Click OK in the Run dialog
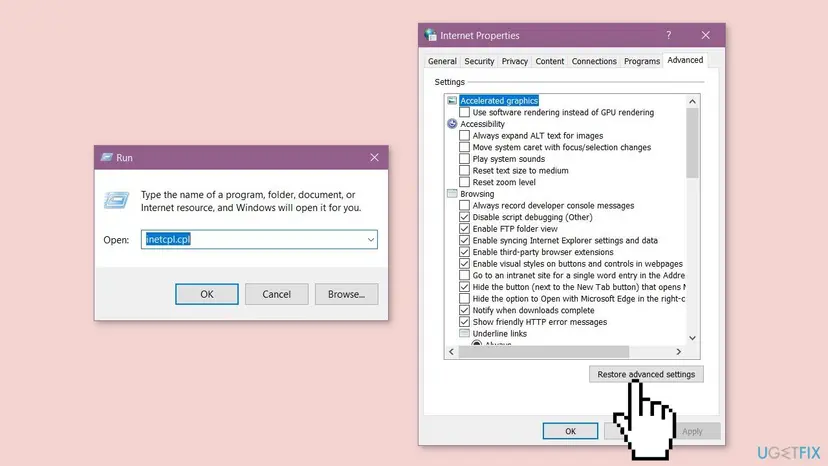The width and height of the screenshot is (828, 466). pos(206,294)
